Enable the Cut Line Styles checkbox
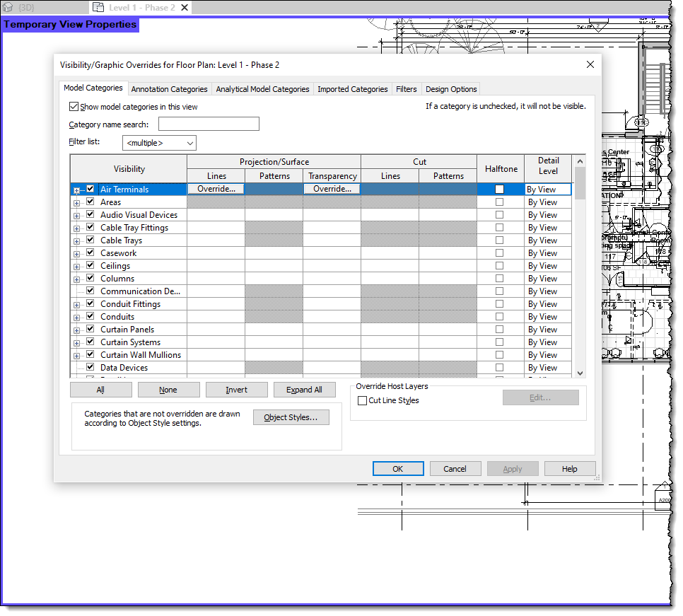Screen dimensions: 683x616 coord(362,400)
